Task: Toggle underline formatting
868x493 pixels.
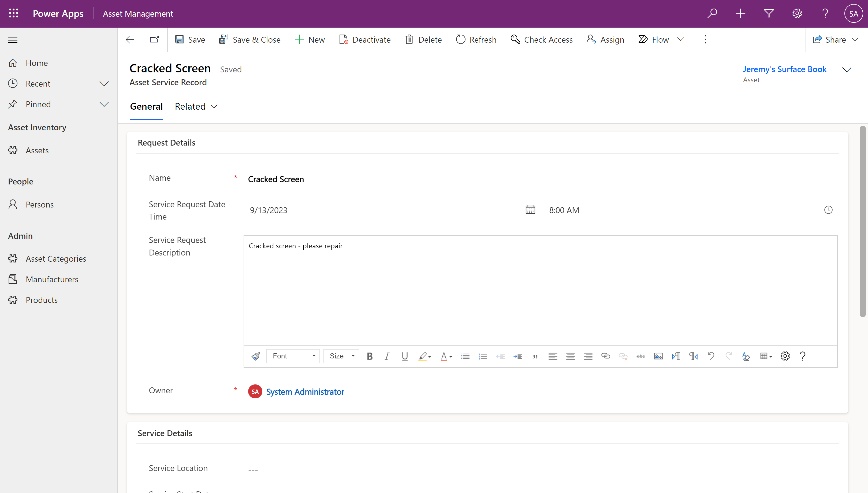Action: pyautogui.click(x=405, y=356)
